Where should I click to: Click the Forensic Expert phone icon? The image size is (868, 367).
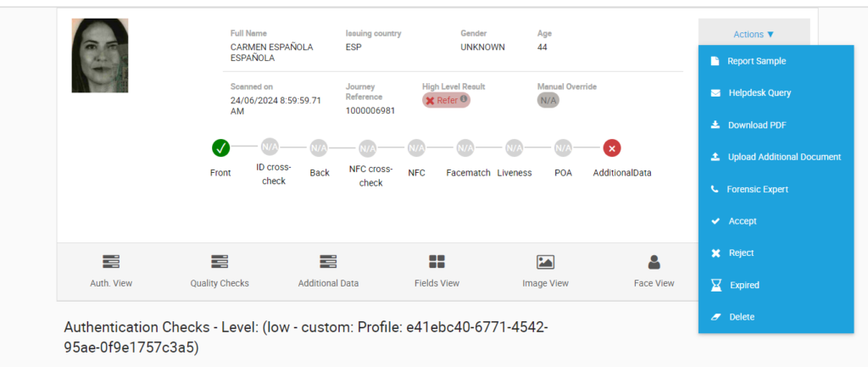715,189
